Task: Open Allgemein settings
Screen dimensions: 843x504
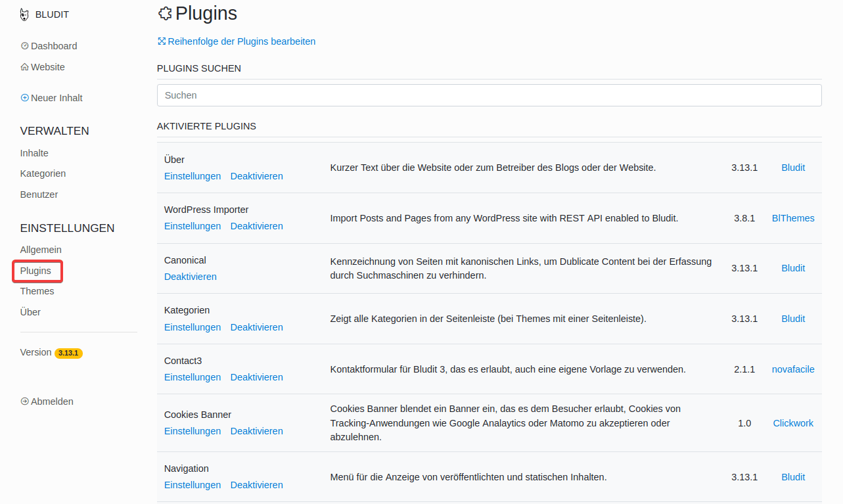Action: [41, 250]
